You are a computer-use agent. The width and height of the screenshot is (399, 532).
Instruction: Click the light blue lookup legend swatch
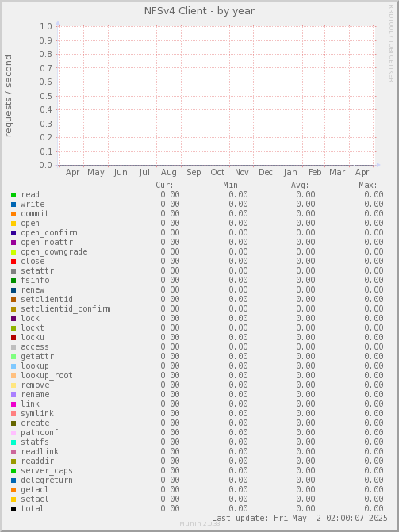tap(13, 366)
